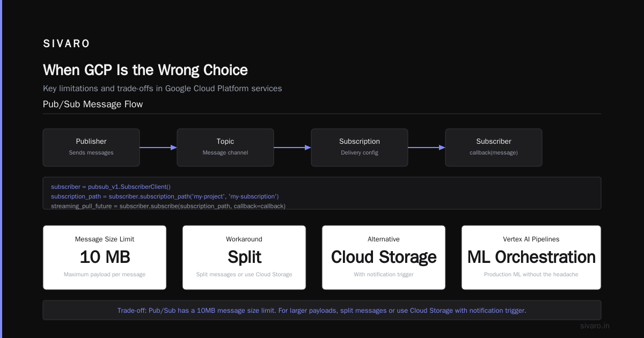Click the 10 MB value text
The height and width of the screenshot is (338, 644).
[105, 257]
